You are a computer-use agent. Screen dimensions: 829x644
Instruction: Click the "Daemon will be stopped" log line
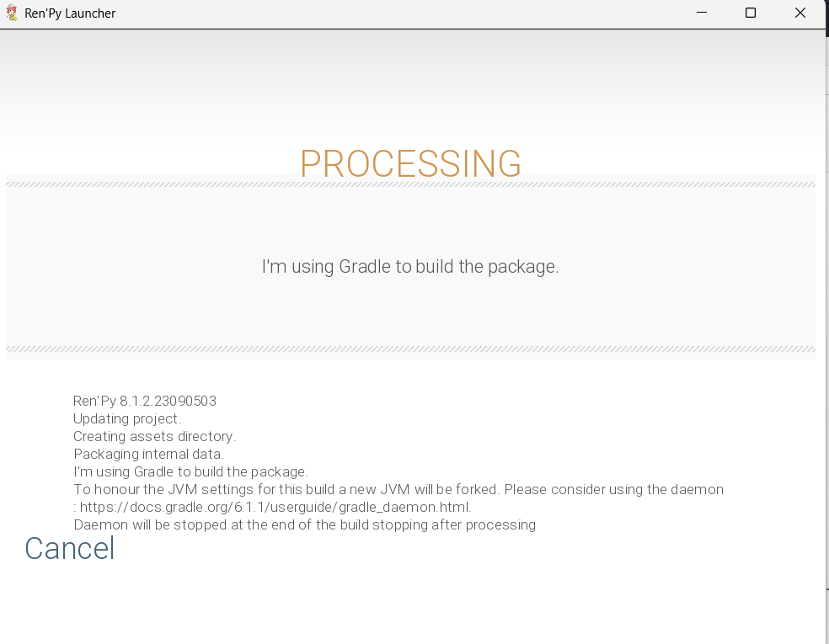[x=304, y=525]
